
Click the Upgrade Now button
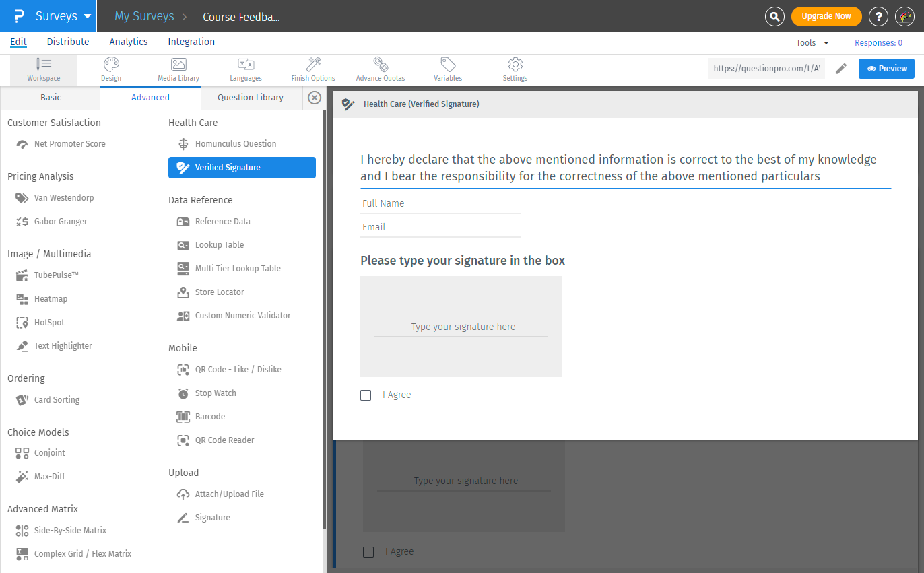coord(826,16)
